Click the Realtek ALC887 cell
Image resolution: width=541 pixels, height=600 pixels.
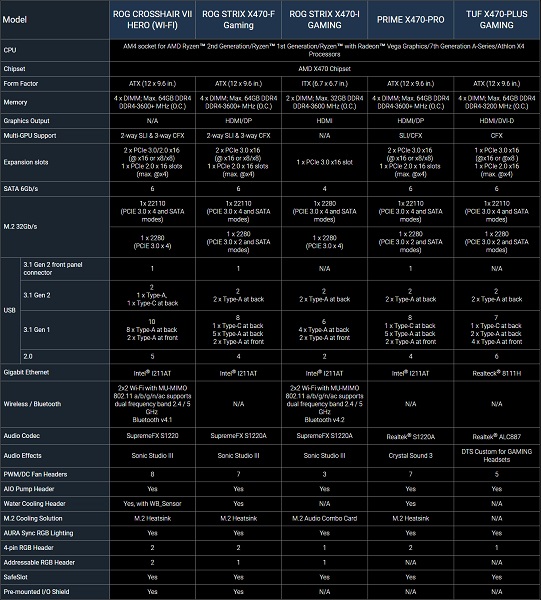click(497, 436)
